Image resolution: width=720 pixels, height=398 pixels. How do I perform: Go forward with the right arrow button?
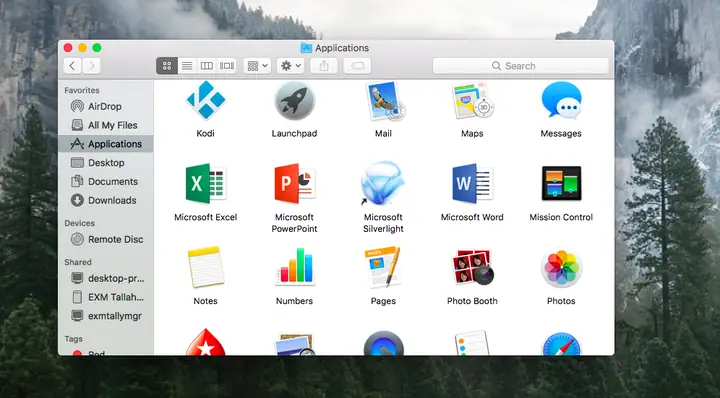pyautogui.click(x=92, y=66)
